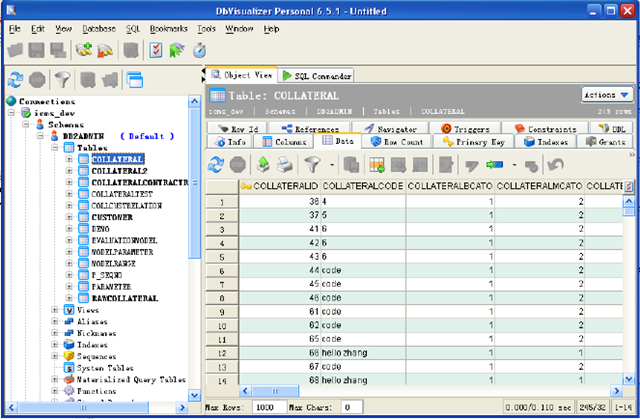The image size is (640, 419).
Task: Expand the Views node
Action: 55,310
